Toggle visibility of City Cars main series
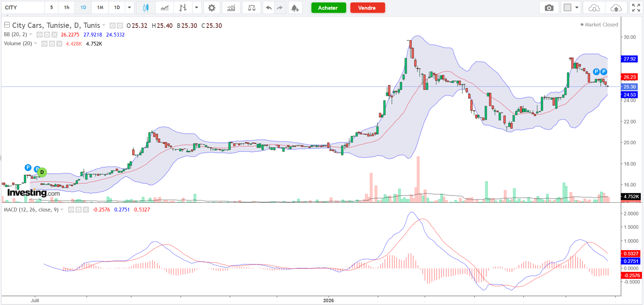The height and width of the screenshot is (305, 644). click(112, 25)
